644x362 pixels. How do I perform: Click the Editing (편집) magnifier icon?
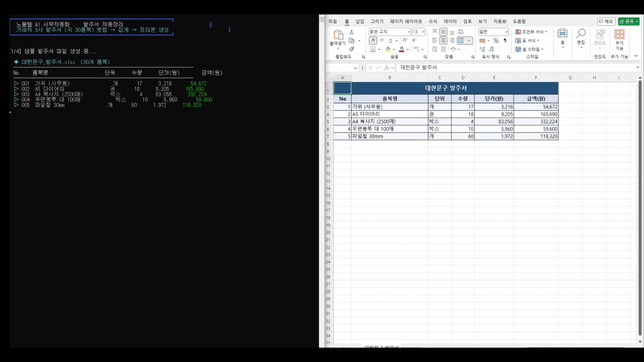click(580, 34)
